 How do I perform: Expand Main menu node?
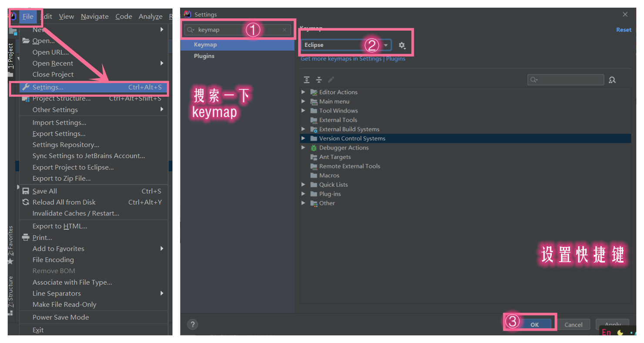click(x=304, y=101)
